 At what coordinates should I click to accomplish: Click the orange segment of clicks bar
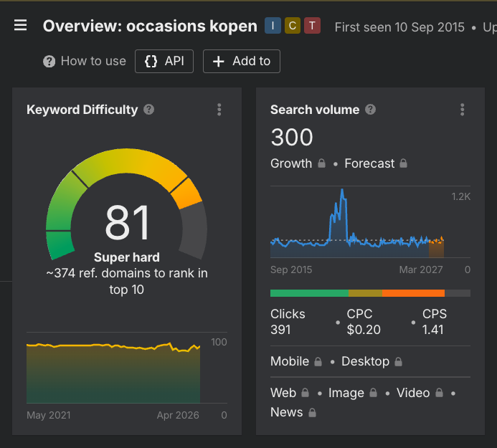coord(413,293)
